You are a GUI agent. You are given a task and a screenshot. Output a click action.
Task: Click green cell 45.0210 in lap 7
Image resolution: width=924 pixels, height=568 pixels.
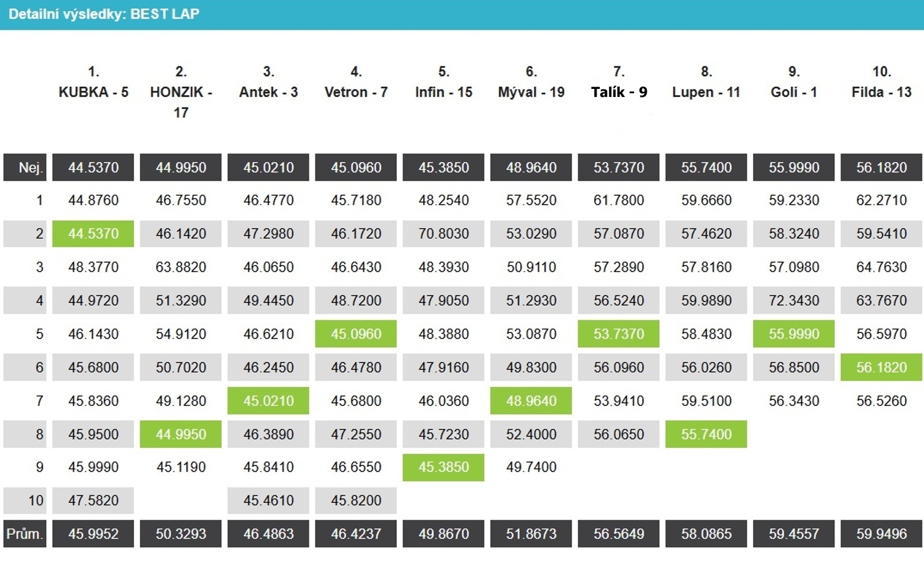click(x=269, y=401)
